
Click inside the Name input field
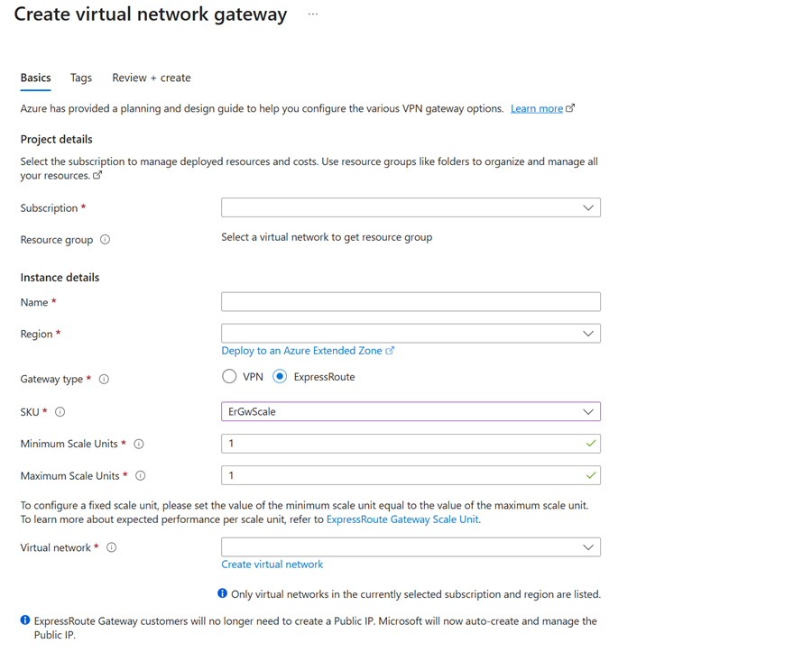pyautogui.click(x=411, y=301)
